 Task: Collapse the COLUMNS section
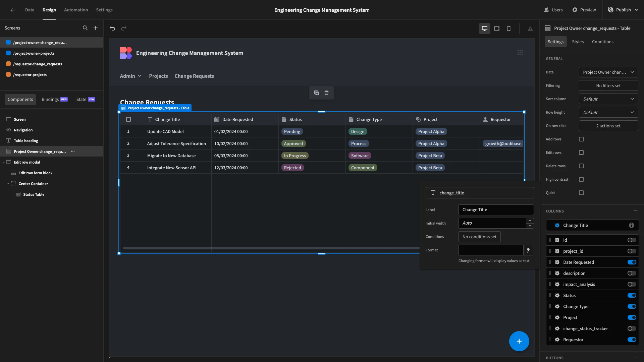pyautogui.click(x=636, y=211)
